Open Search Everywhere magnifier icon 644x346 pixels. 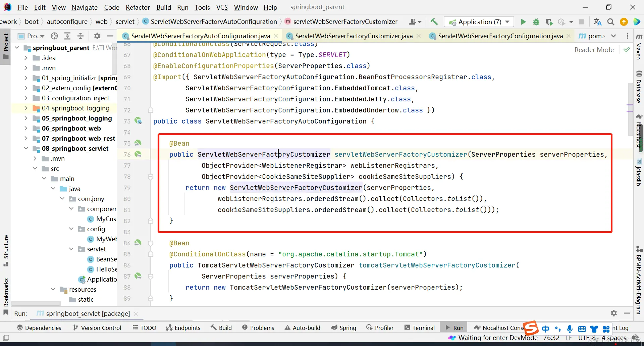[611, 22]
